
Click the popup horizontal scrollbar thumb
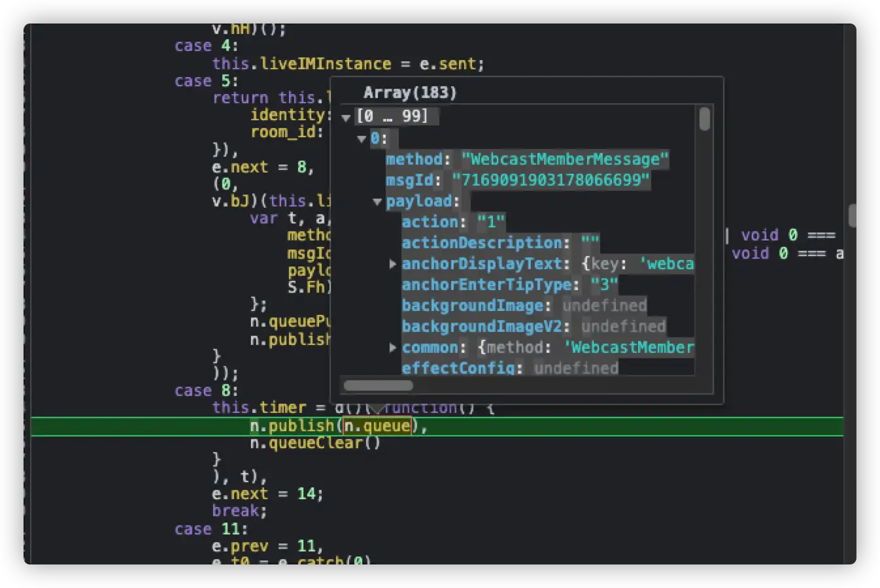pyautogui.click(x=378, y=385)
